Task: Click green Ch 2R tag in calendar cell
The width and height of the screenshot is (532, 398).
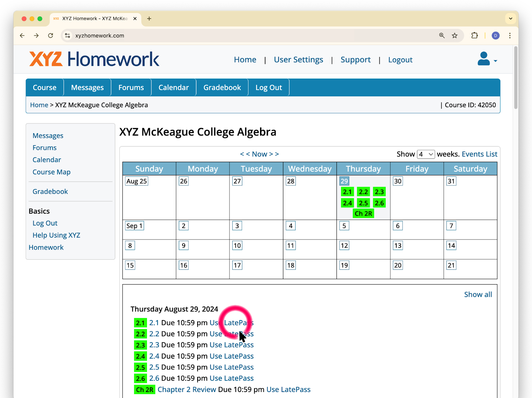Action: tap(363, 214)
